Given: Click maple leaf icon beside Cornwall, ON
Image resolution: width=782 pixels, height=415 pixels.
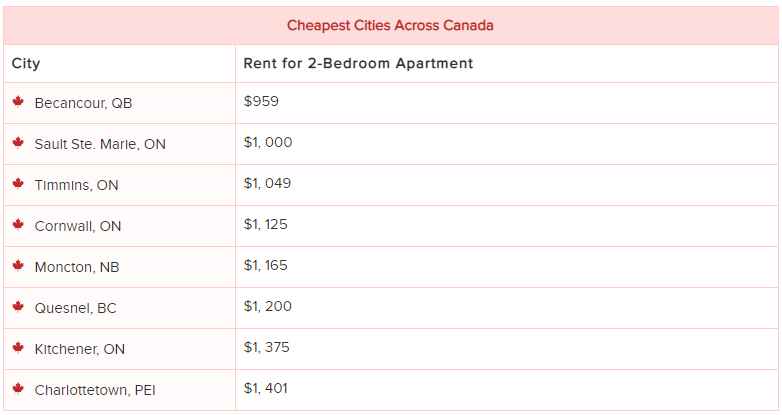Looking at the screenshot, I should [18, 224].
